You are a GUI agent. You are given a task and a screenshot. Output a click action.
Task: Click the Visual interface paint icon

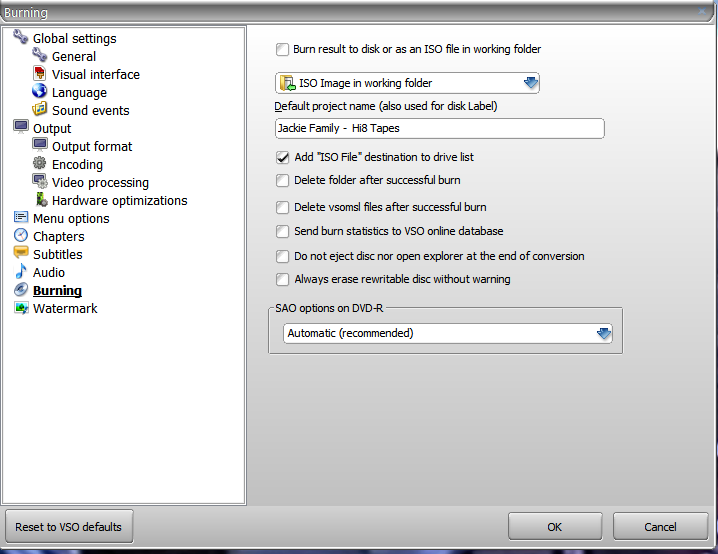click(40, 73)
